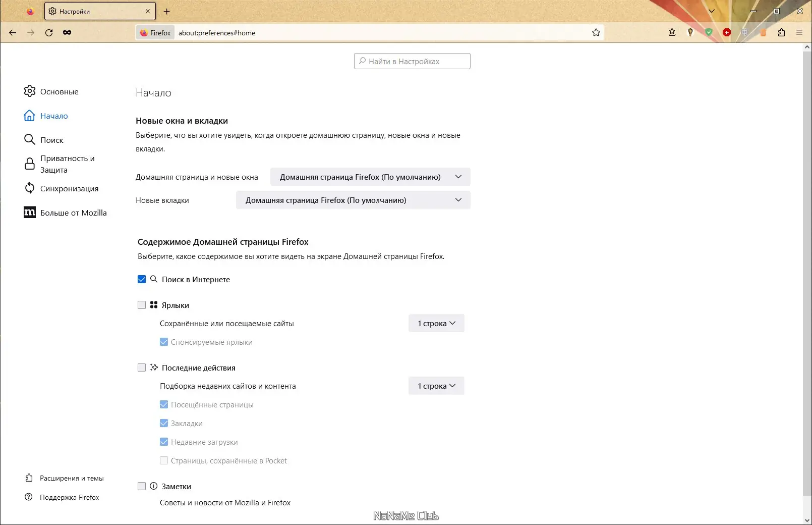Open Домашняя страница и новые окна dropdown

[370, 177]
